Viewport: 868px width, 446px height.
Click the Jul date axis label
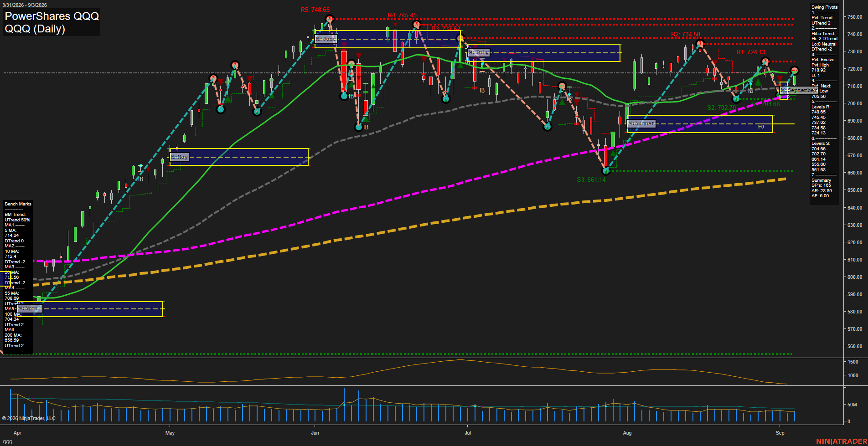468,433
